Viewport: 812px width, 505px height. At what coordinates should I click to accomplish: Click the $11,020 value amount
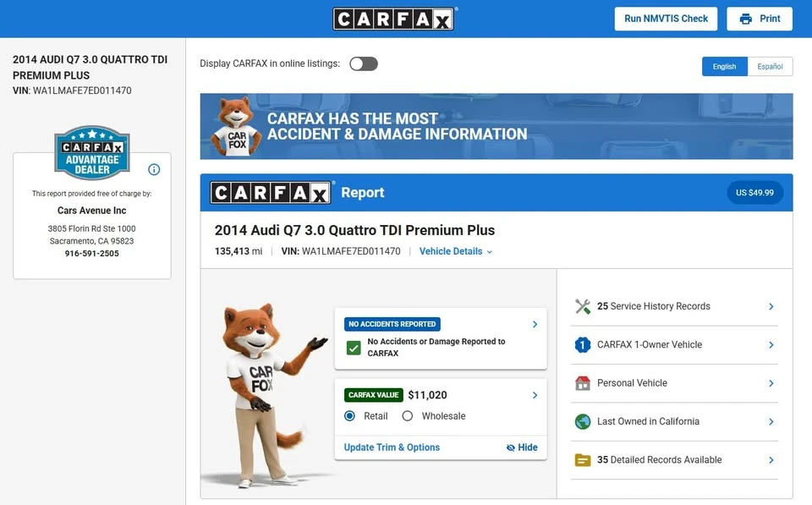coord(427,395)
